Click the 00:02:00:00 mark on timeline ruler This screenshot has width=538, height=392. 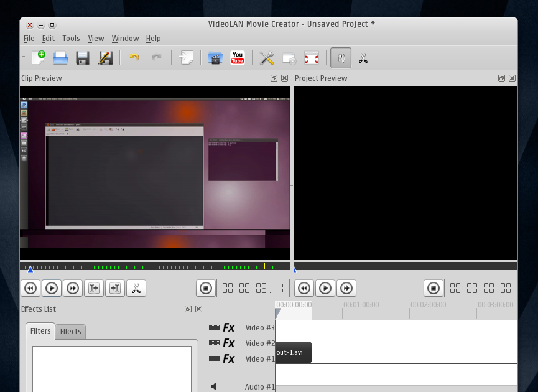(428, 305)
